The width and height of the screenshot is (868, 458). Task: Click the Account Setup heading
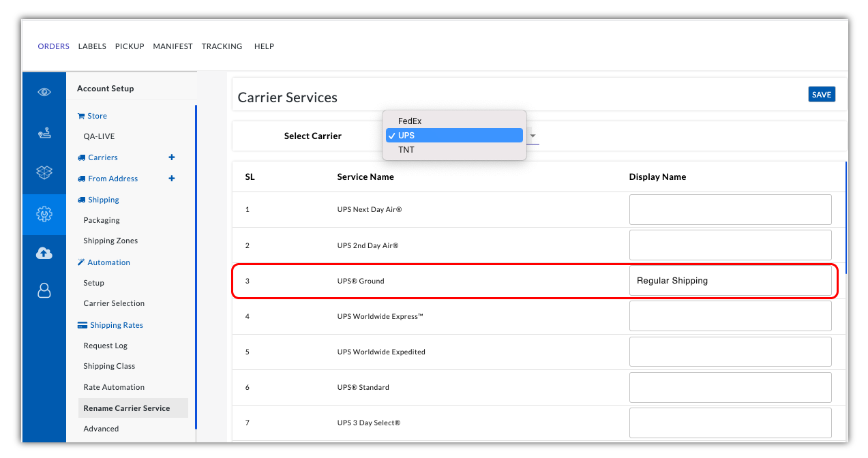(x=106, y=89)
